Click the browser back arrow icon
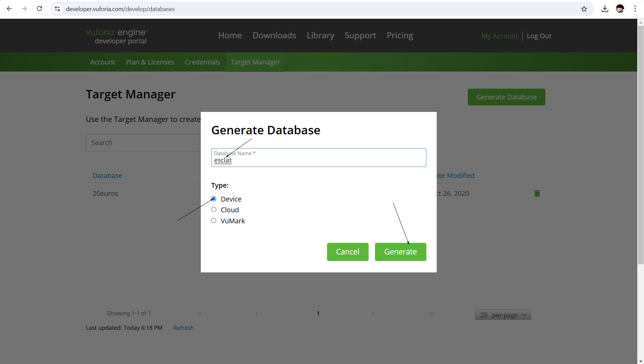Image resolution: width=644 pixels, height=364 pixels. click(9, 9)
